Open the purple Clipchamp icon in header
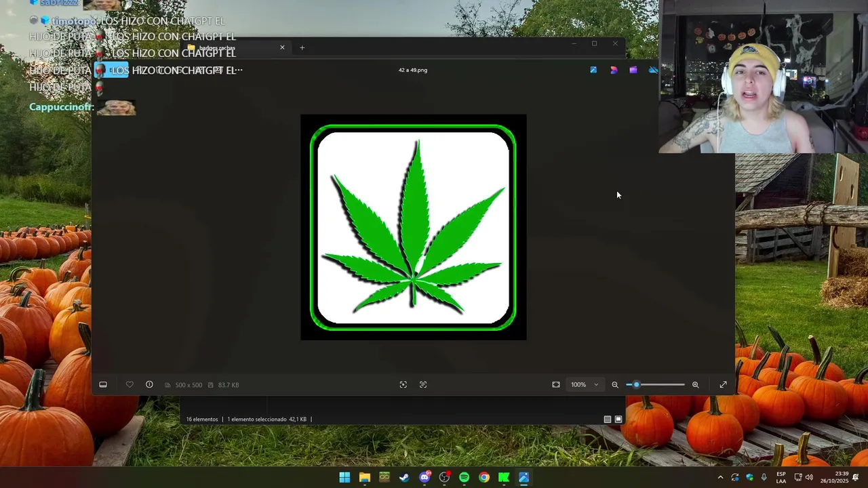 pyautogui.click(x=633, y=70)
